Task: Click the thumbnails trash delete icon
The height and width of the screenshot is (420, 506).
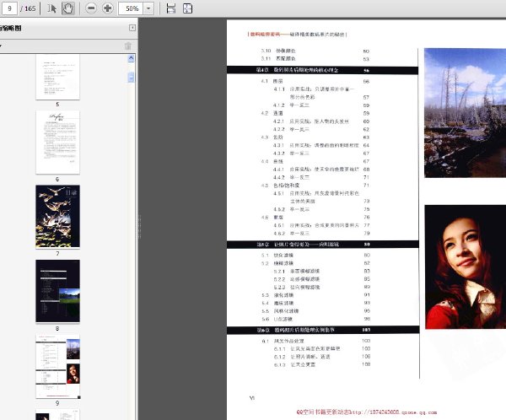Action: click(128, 46)
